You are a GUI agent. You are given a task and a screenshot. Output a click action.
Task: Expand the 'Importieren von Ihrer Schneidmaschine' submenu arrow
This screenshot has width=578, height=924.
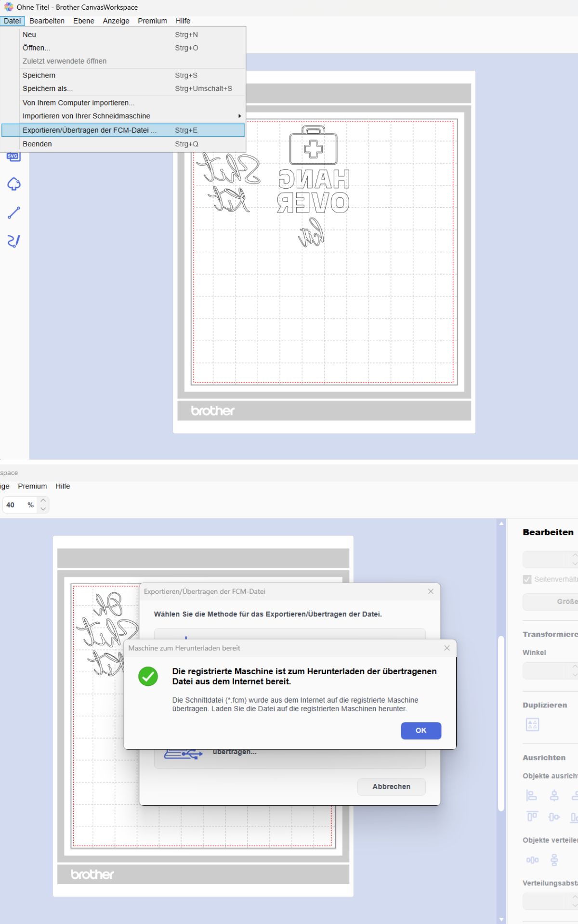coord(239,116)
